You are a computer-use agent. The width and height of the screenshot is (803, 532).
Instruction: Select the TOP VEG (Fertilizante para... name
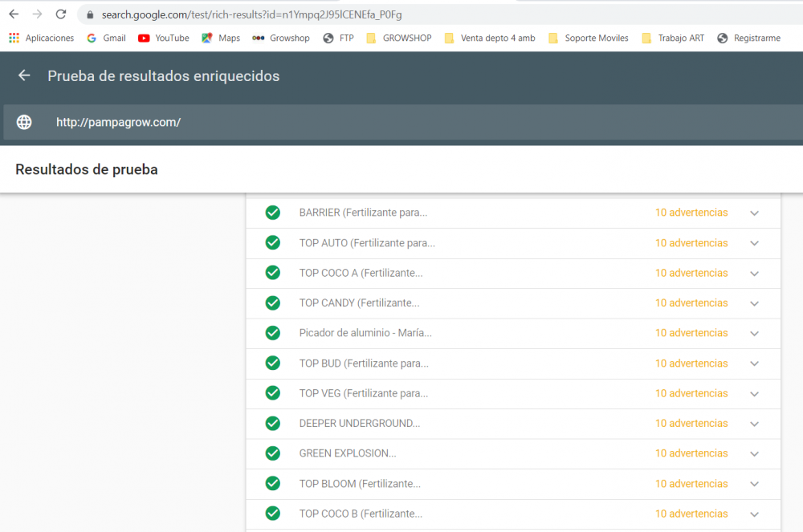364,393
